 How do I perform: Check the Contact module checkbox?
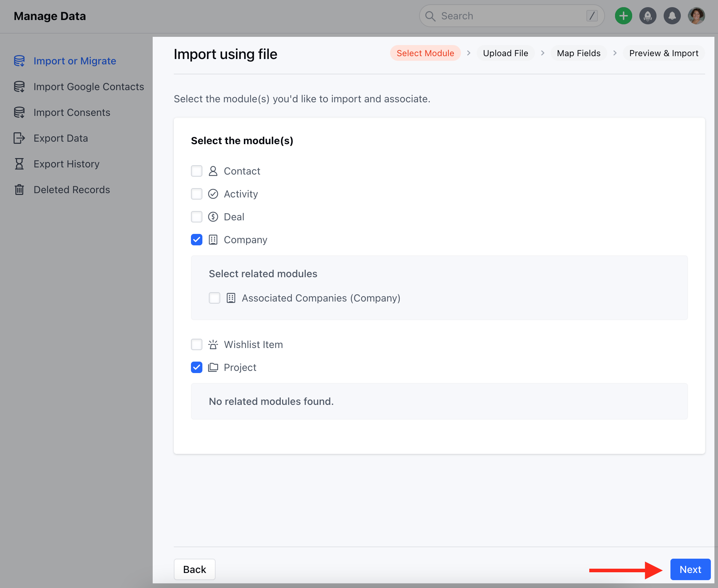[x=197, y=171]
